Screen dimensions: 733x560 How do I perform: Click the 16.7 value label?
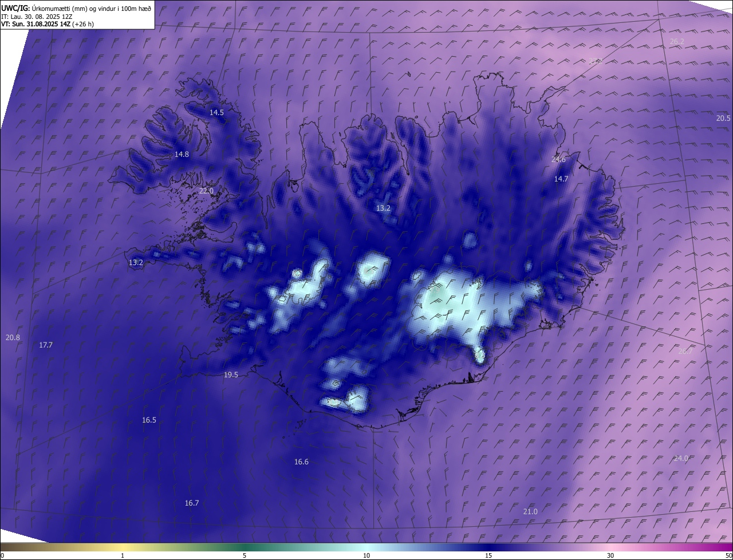192,503
